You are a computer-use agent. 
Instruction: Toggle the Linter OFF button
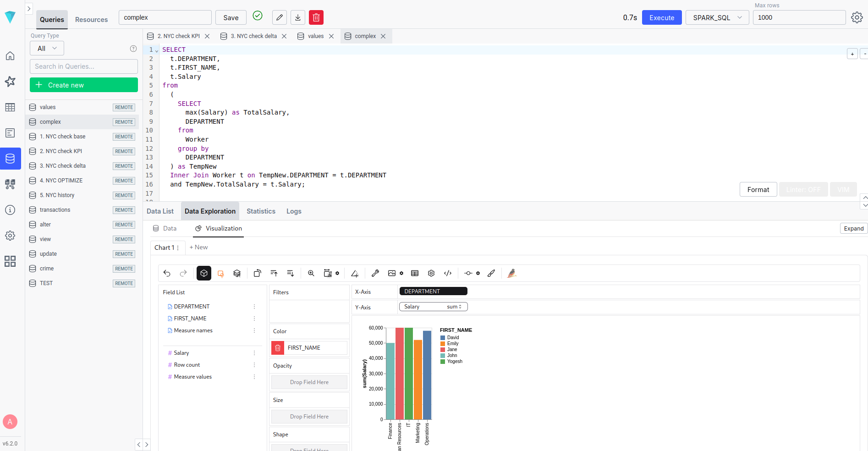pos(803,189)
